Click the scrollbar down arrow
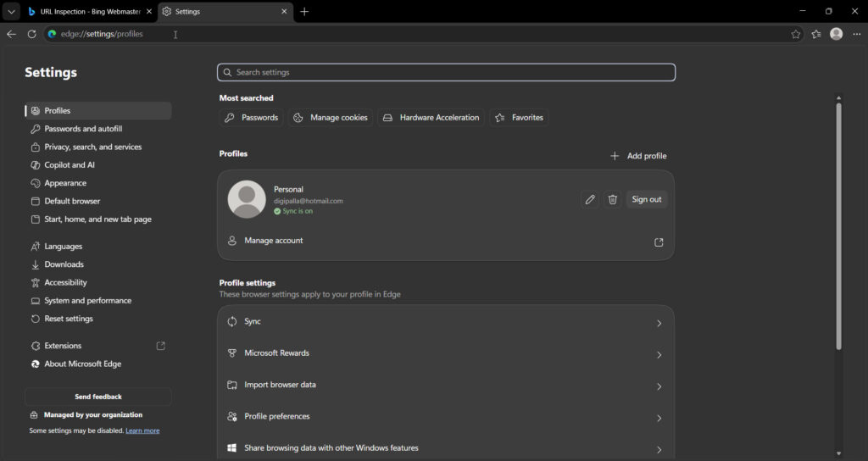This screenshot has width=868, height=461. coord(838,454)
